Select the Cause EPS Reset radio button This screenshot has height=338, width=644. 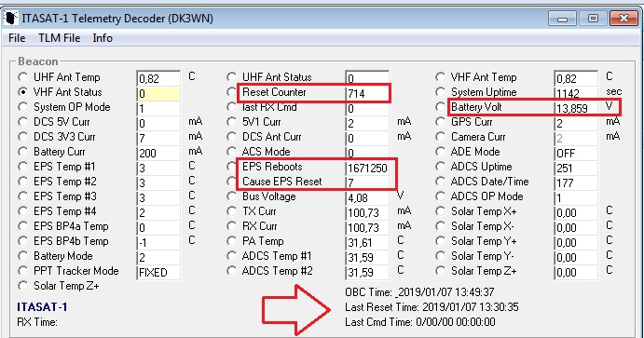[232, 182]
